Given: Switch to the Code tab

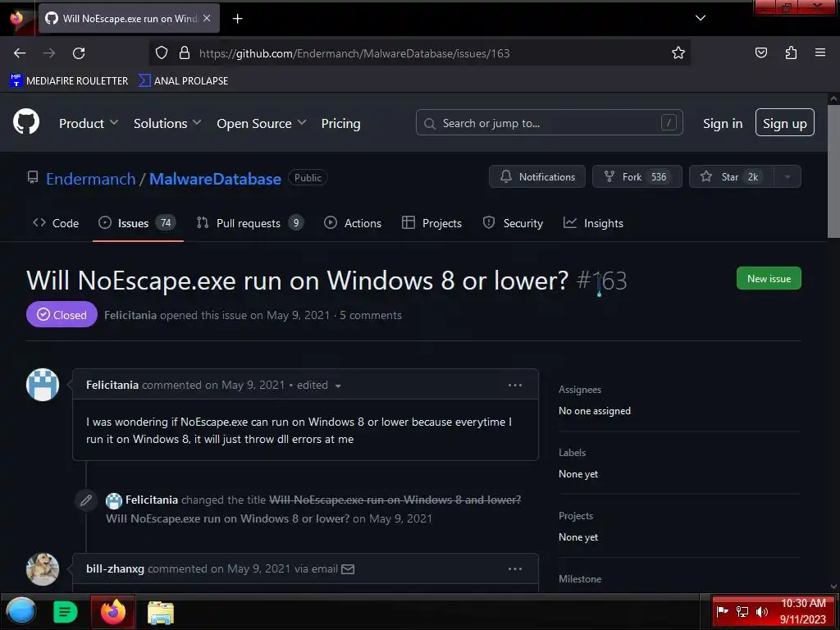Looking at the screenshot, I should (x=56, y=223).
